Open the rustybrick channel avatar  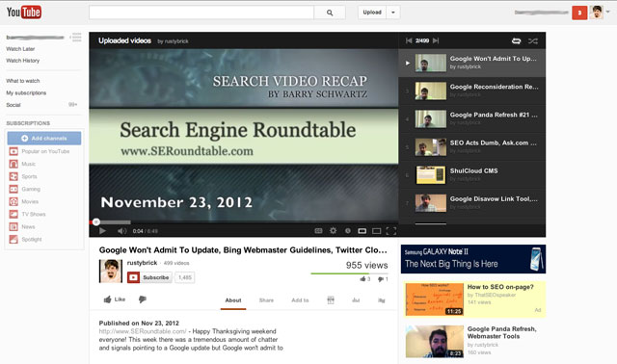[111, 272]
